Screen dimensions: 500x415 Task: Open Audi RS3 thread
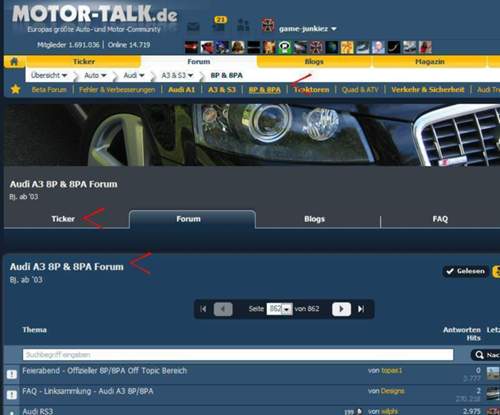(37, 411)
